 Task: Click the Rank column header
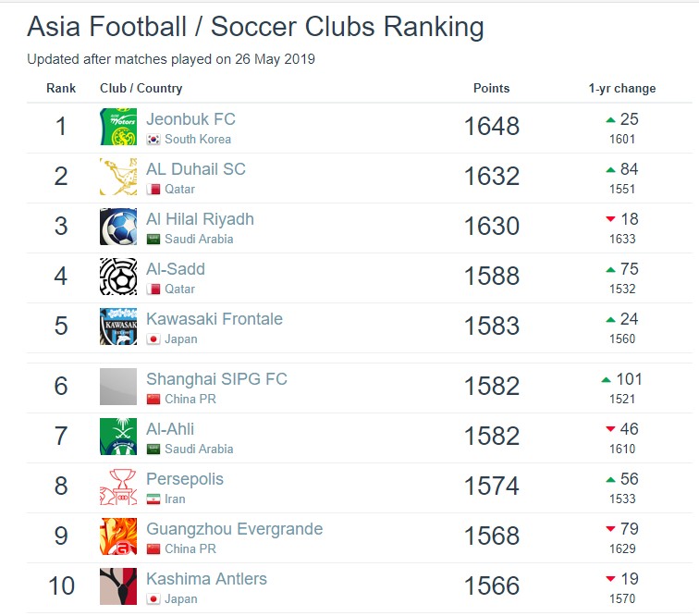tap(61, 88)
